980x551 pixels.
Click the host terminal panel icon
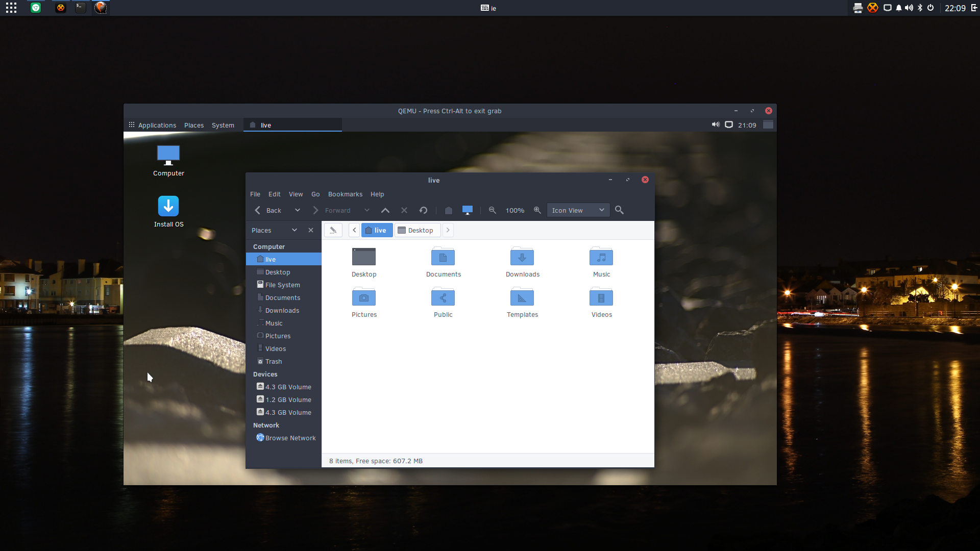[x=81, y=8]
